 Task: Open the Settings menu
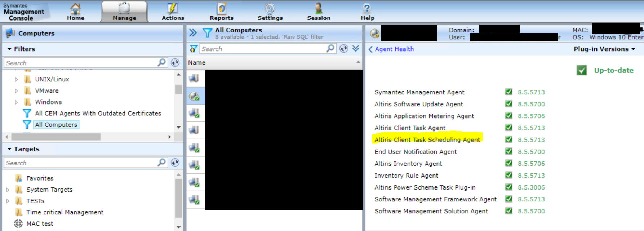tap(270, 12)
